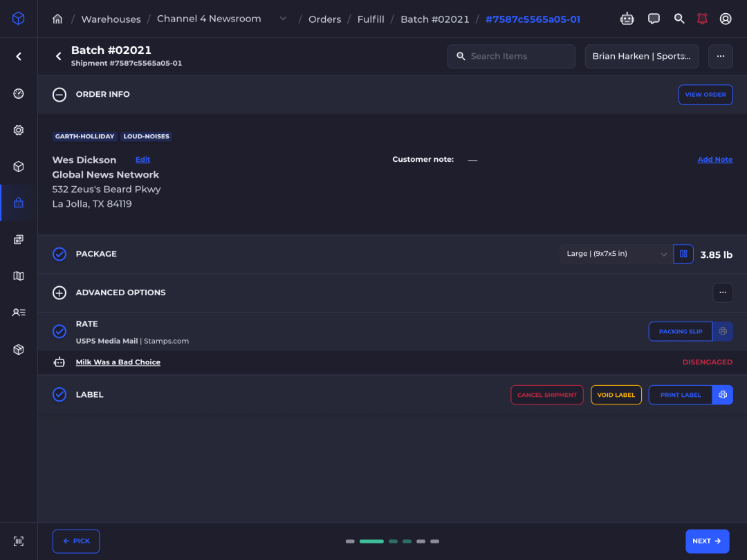The height and width of the screenshot is (560, 747).
Task: Click the cube logo icon
Action: 18,19
